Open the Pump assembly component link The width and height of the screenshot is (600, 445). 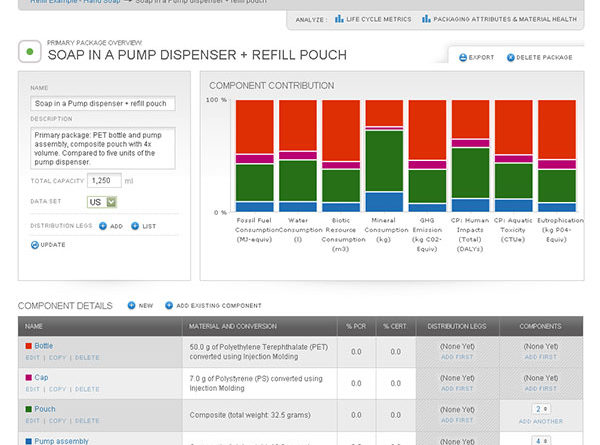click(x=61, y=441)
